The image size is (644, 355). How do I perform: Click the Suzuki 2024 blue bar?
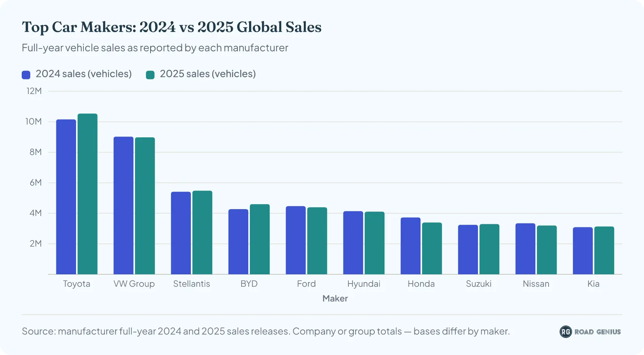pos(468,249)
